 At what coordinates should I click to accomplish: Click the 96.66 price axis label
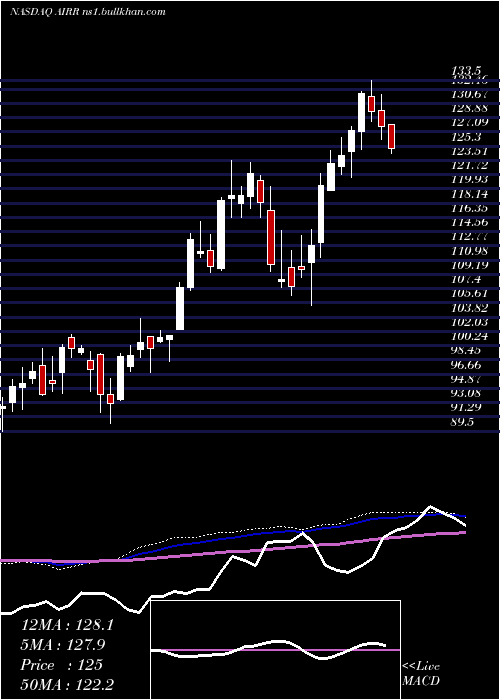(468, 365)
